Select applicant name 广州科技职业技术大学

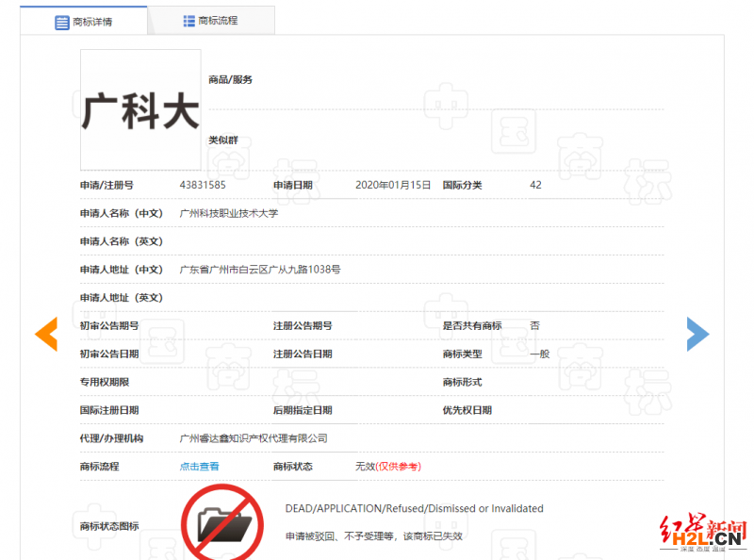pos(229,213)
